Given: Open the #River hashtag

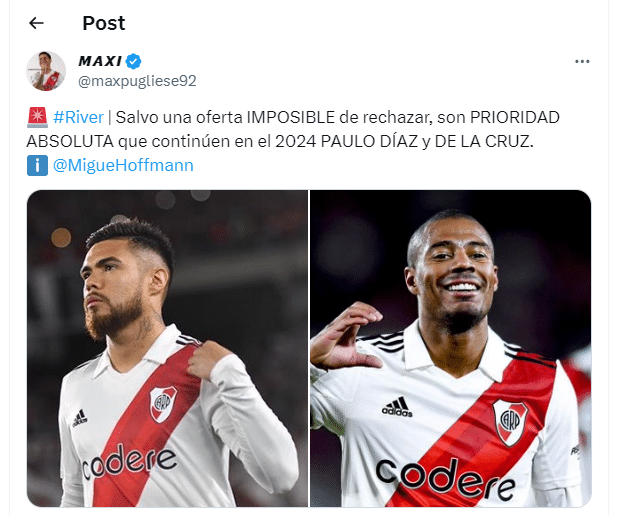Looking at the screenshot, I should (x=78, y=117).
